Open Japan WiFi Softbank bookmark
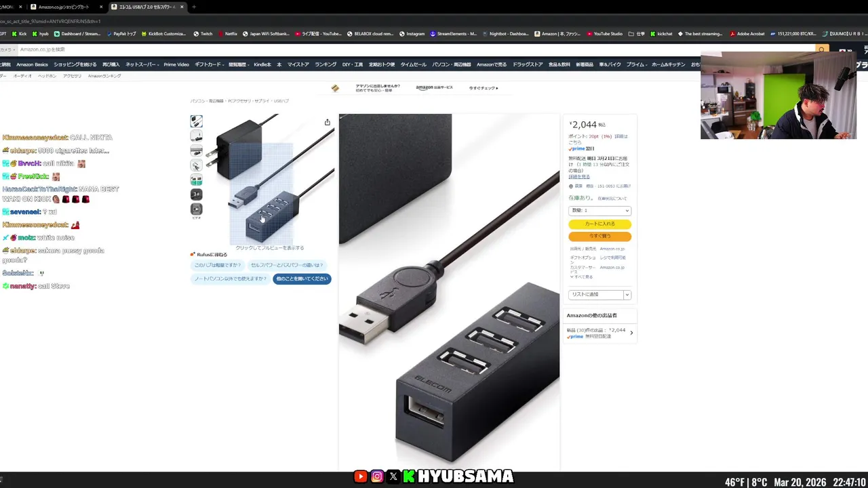Image resolution: width=868 pixels, height=488 pixels. click(x=265, y=33)
